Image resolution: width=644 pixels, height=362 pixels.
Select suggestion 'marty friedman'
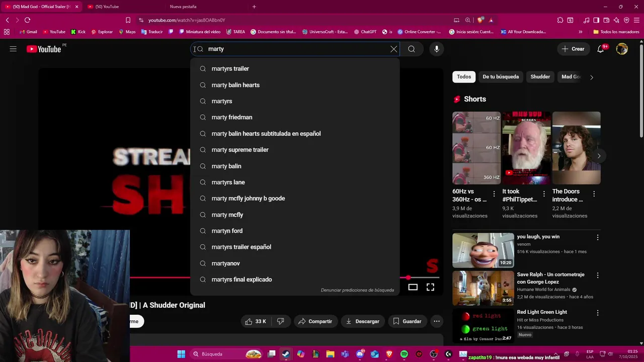point(295,117)
